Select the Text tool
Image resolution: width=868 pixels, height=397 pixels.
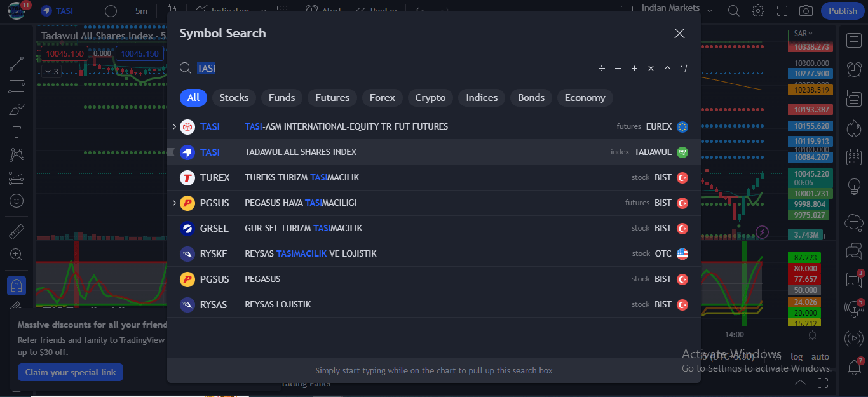[17, 131]
